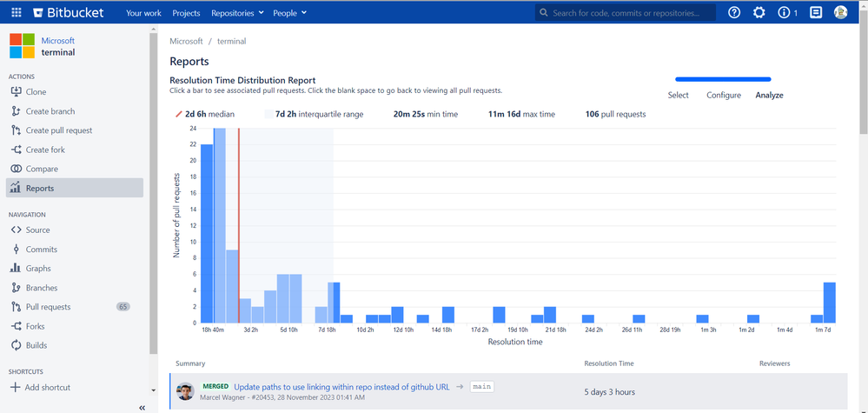Viewport: 868px width, 413px height.
Task: Click the Compare icon
Action: coord(16,169)
